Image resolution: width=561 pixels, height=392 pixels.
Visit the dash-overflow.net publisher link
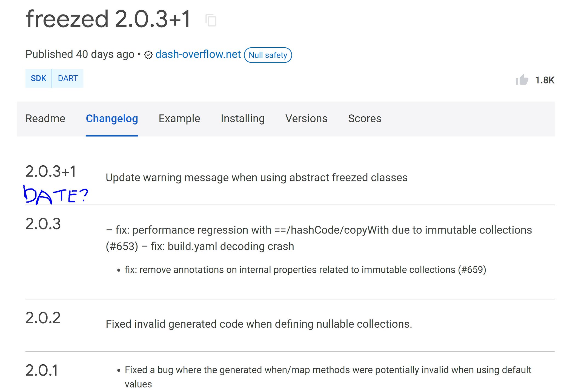198,54
